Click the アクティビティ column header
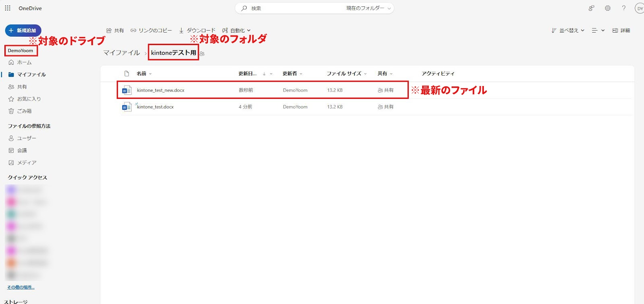The image size is (644, 304). coord(438,74)
